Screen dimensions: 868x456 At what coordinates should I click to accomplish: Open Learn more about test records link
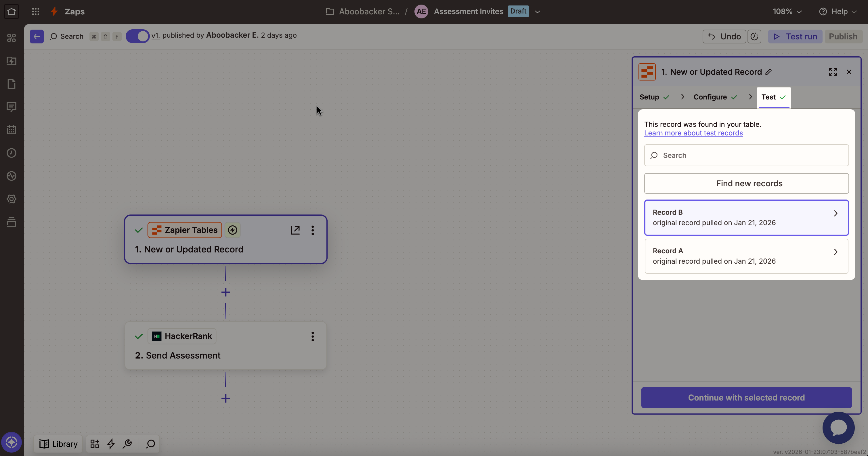pyautogui.click(x=693, y=133)
